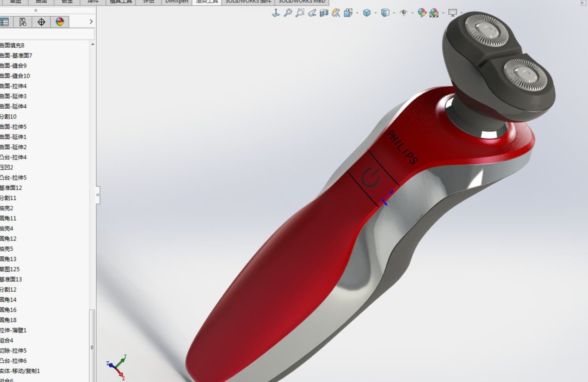The width and height of the screenshot is (588, 382).
Task: Toggle the Hide/Show Items eye icon
Action: point(403,13)
